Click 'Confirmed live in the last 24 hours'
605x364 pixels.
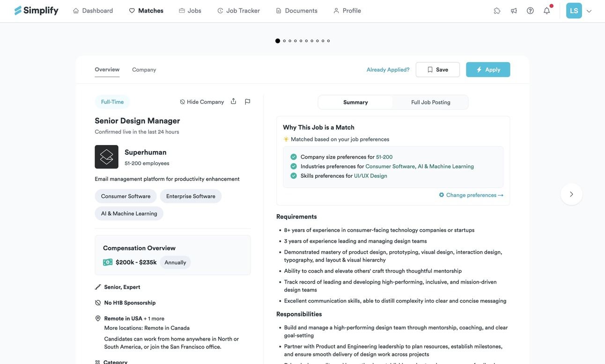[x=137, y=132]
